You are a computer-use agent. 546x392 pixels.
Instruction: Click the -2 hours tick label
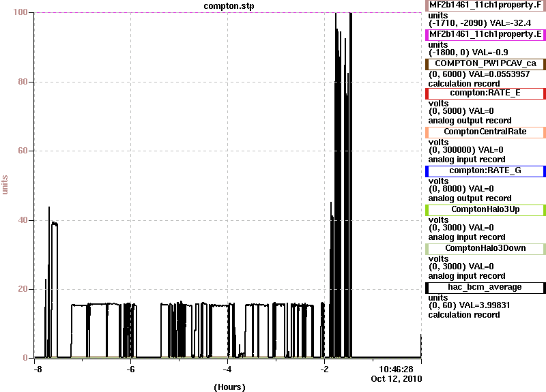click(324, 369)
